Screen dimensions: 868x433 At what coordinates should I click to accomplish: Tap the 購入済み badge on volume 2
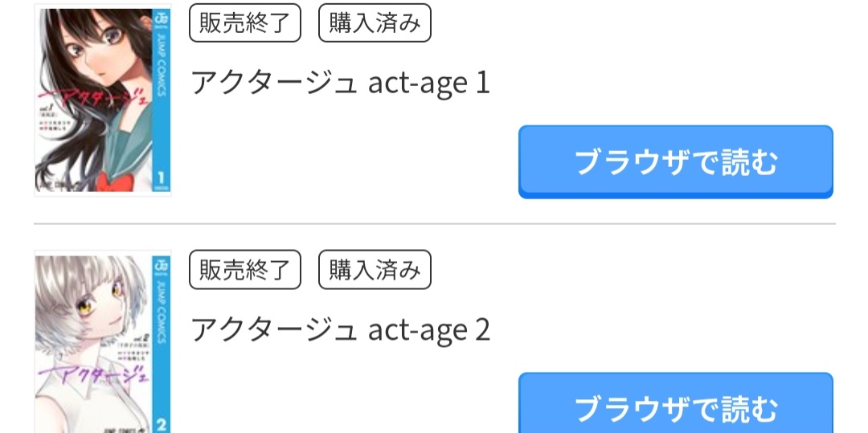click(375, 270)
